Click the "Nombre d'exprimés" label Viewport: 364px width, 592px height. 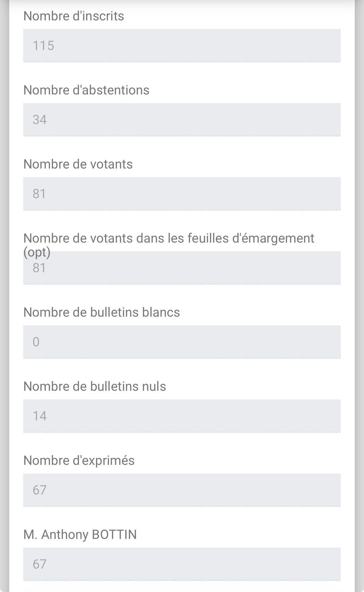(x=79, y=461)
